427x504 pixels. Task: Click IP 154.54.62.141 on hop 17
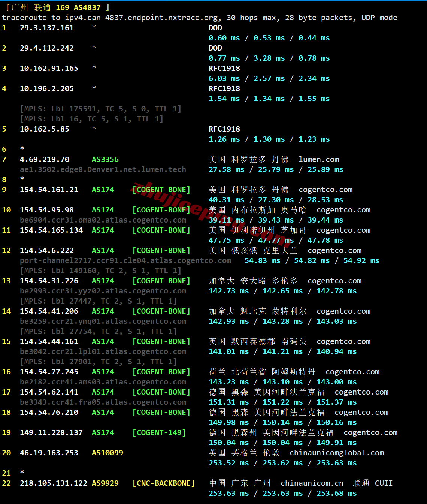pyautogui.click(x=49, y=392)
